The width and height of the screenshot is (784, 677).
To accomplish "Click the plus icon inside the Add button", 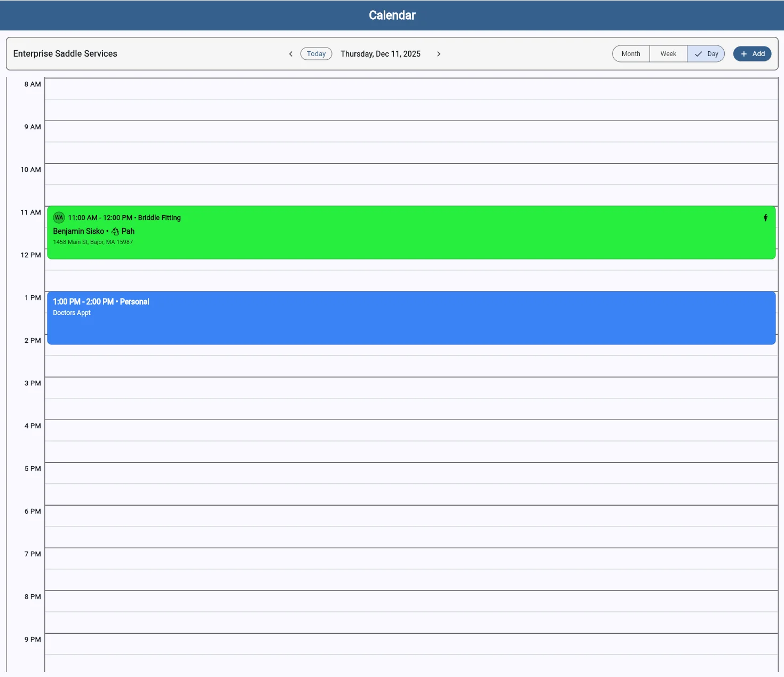I will [744, 53].
